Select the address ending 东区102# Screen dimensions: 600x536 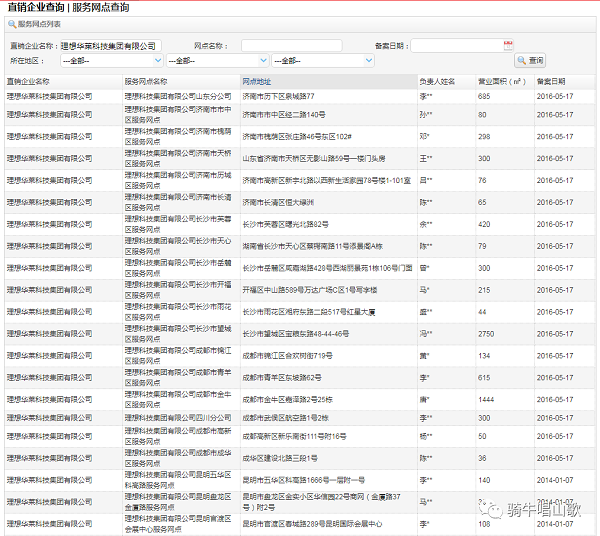(x=297, y=137)
